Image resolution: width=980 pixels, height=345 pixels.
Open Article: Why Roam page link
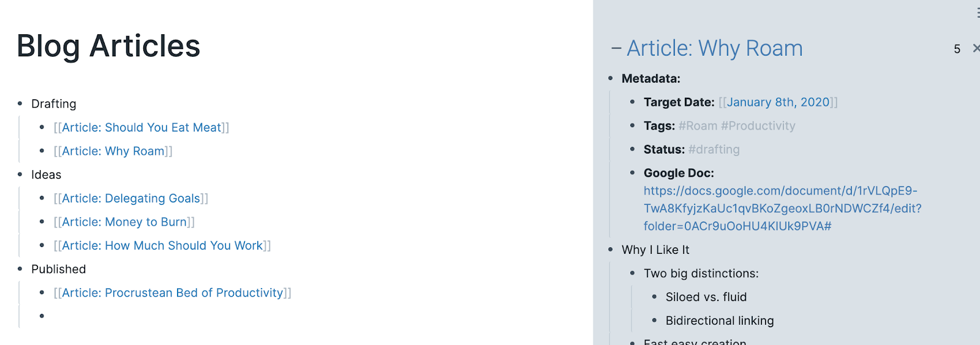pos(113,151)
